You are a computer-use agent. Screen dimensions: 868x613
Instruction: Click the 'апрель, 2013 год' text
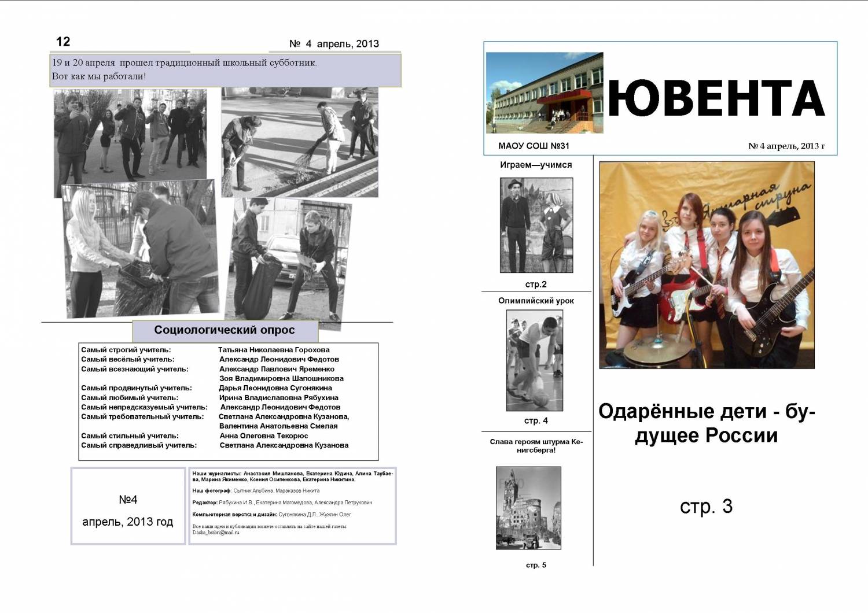tap(128, 522)
